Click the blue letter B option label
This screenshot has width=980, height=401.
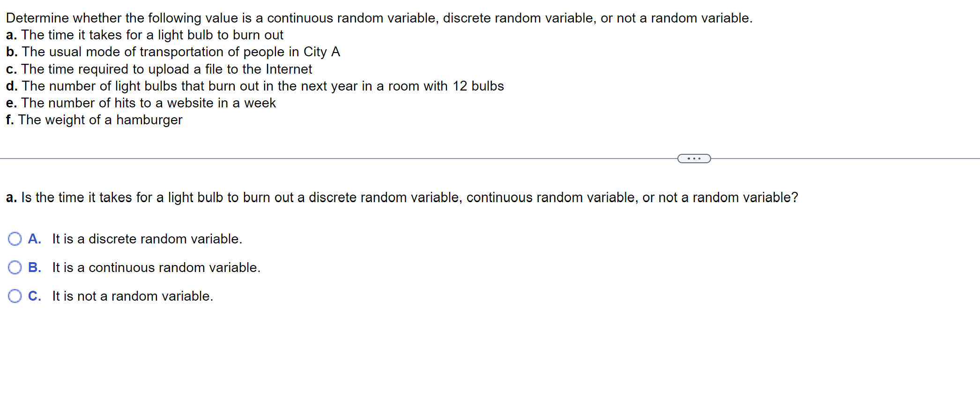[x=34, y=267]
